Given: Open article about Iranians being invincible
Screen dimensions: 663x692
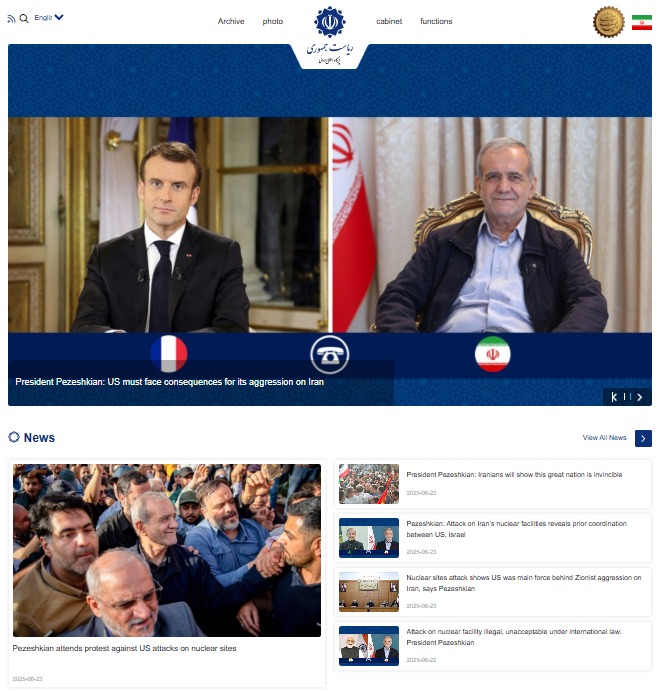Looking at the screenshot, I should click(x=514, y=474).
